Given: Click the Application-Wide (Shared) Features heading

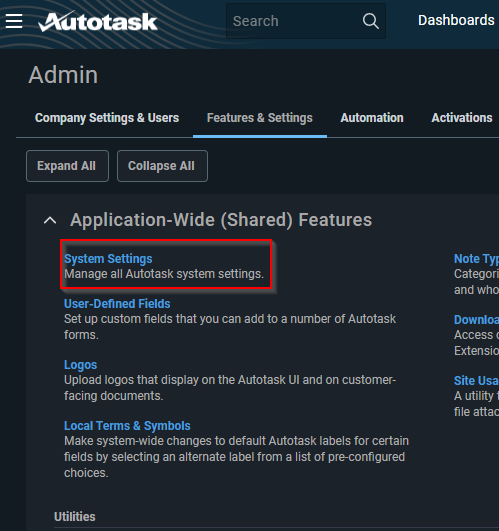Looking at the screenshot, I should coord(221,220).
